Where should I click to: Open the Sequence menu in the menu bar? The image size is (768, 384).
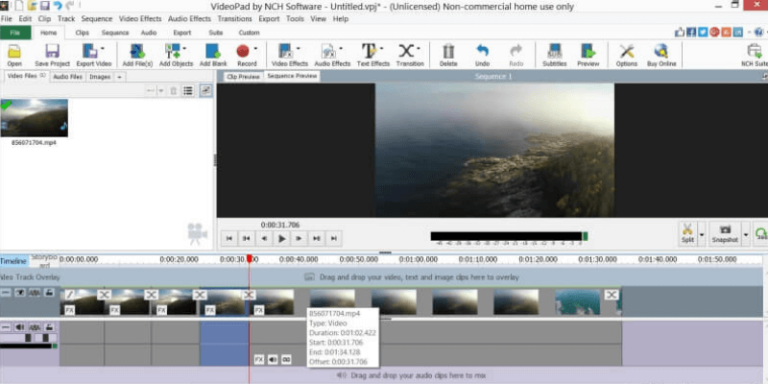[x=96, y=19]
